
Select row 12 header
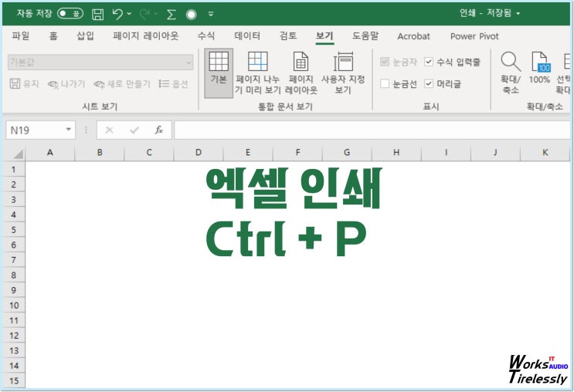click(x=14, y=336)
